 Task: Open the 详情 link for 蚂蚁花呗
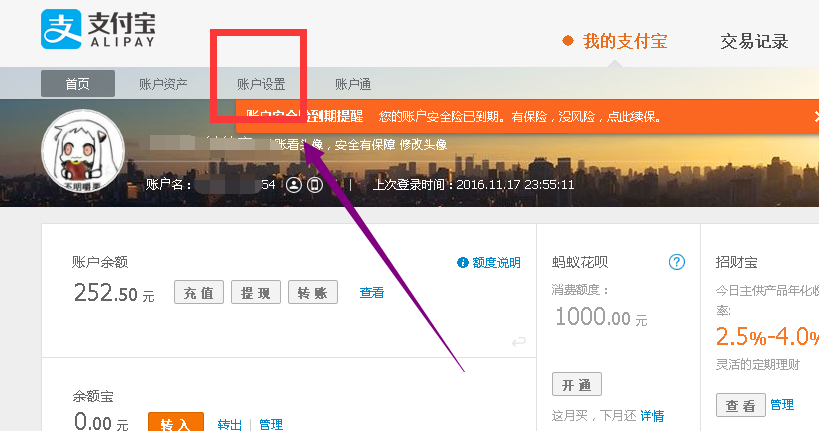tap(652, 416)
